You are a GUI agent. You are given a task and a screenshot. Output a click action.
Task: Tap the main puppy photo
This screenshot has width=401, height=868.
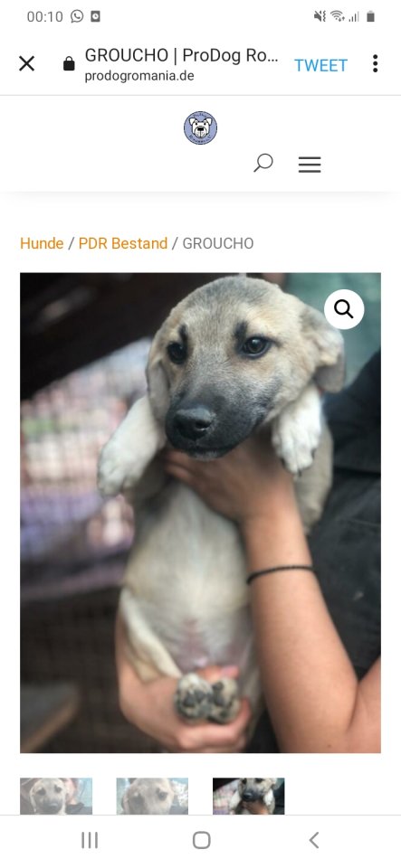[201, 513]
